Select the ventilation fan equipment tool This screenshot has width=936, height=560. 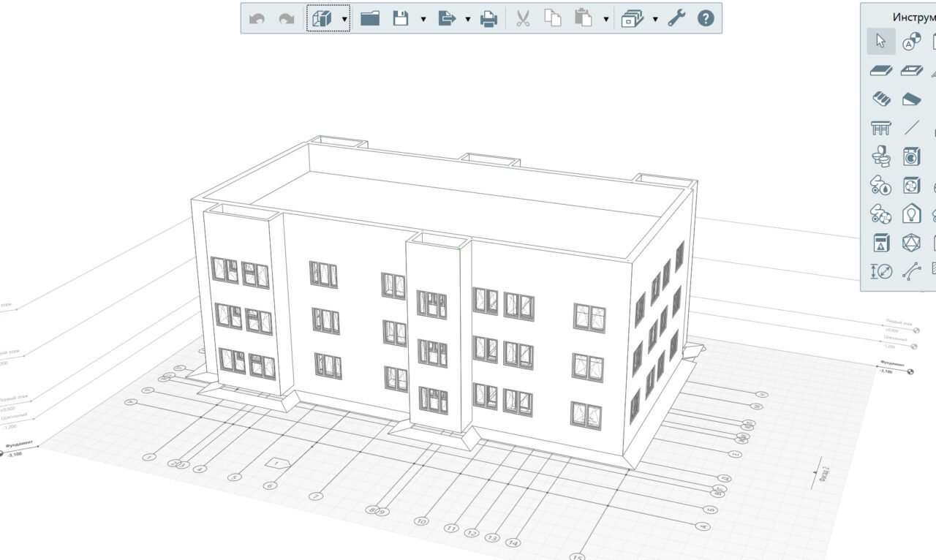(911, 185)
